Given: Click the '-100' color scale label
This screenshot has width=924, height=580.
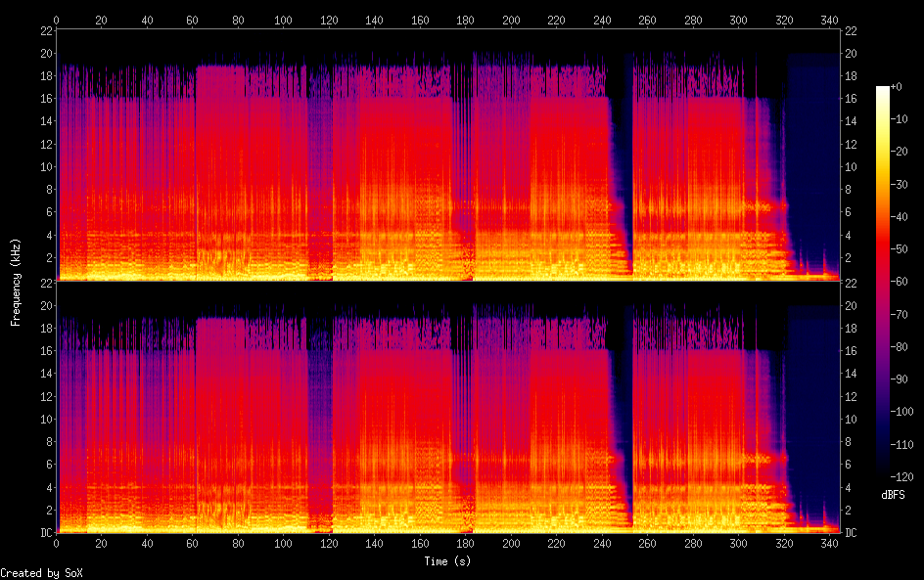Looking at the screenshot, I should pyautogui.click(x=901, y=412).
